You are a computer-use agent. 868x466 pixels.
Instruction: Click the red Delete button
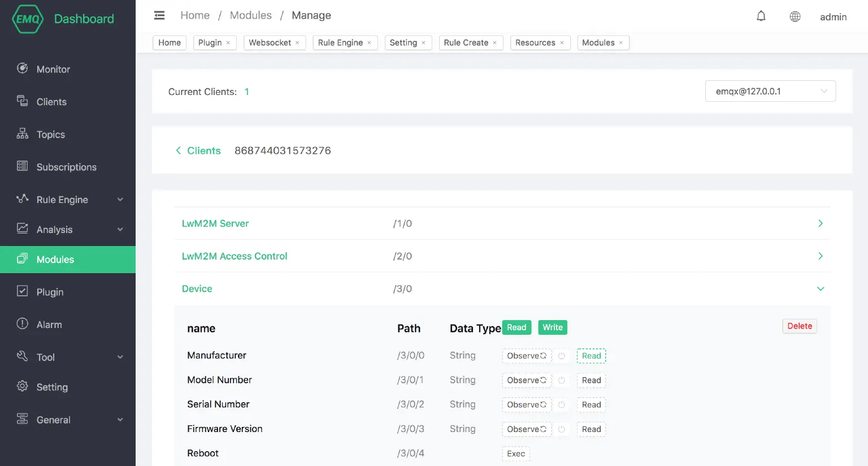tap(799, 326)
